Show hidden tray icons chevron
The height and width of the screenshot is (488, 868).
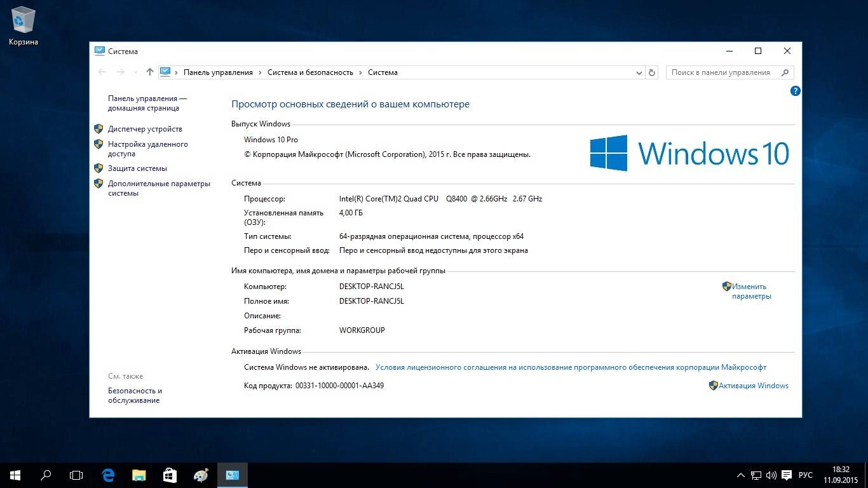point(741,475)
